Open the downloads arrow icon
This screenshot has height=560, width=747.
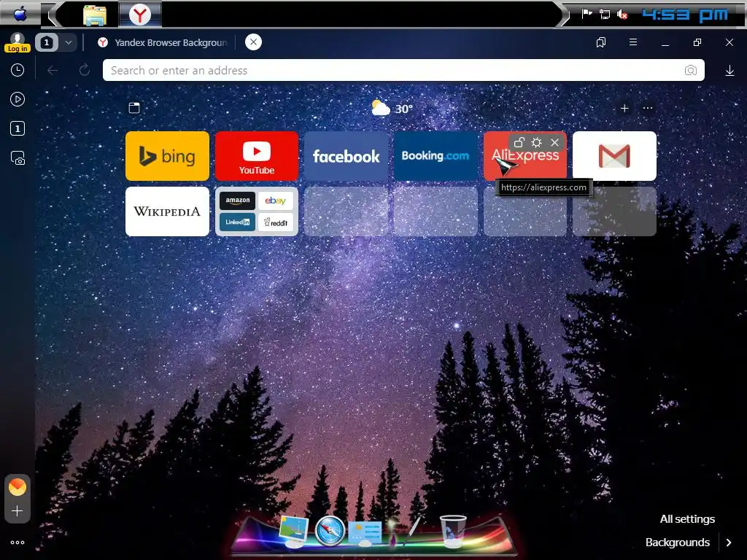tap(729, 71)
